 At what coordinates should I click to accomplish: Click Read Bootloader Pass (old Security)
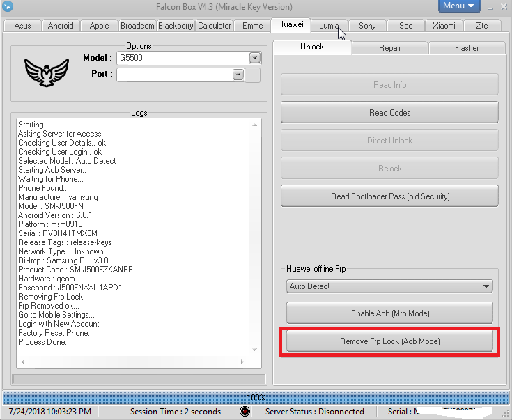tap(389, 196)
